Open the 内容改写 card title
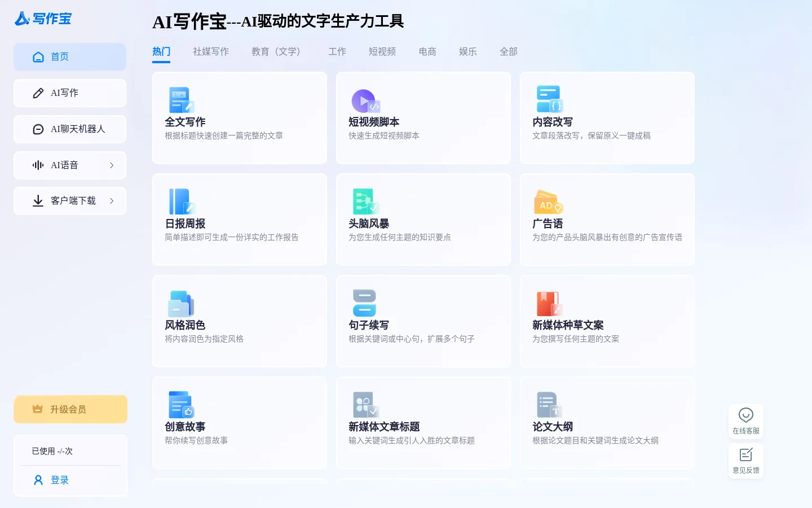Image resolution: width=812 pixels, height=508 pixels. pyautogui.click(x=553, y=122)
